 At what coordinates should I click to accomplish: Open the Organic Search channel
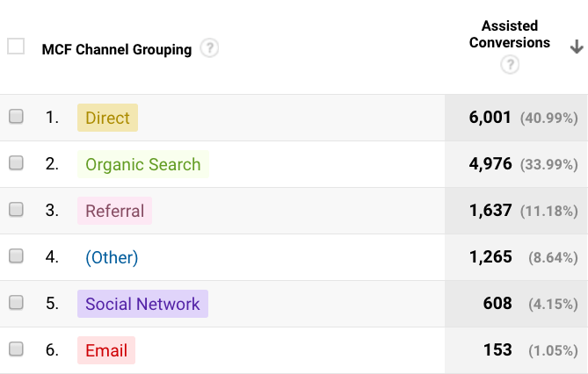click(x=142, y=164)
